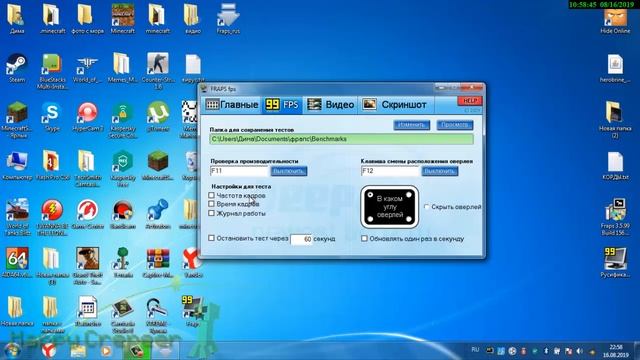Switch to the Главные tab
The image size is (640, 360).
232,105
